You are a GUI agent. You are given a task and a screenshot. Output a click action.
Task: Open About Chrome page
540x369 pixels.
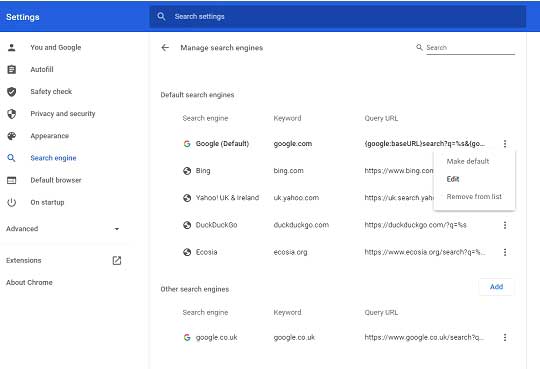29,283
